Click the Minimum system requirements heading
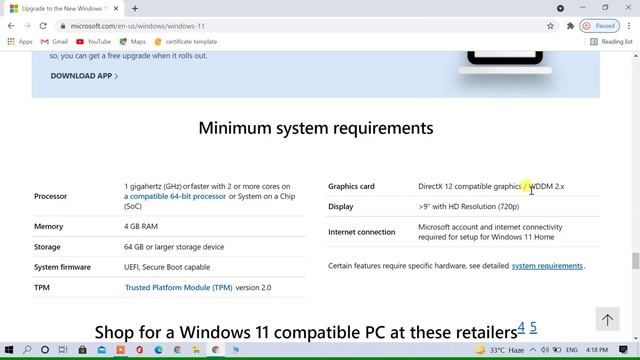 (316, 128)
